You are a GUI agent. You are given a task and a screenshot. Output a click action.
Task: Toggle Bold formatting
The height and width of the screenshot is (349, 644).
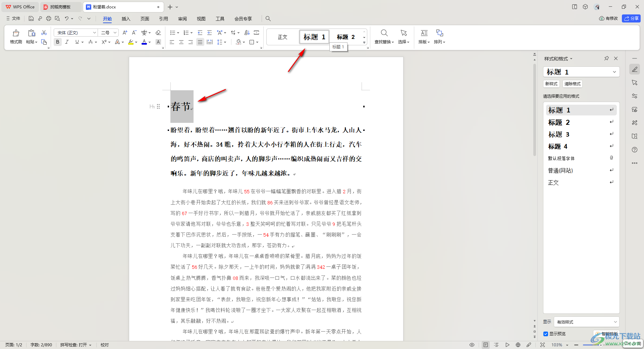58,42
